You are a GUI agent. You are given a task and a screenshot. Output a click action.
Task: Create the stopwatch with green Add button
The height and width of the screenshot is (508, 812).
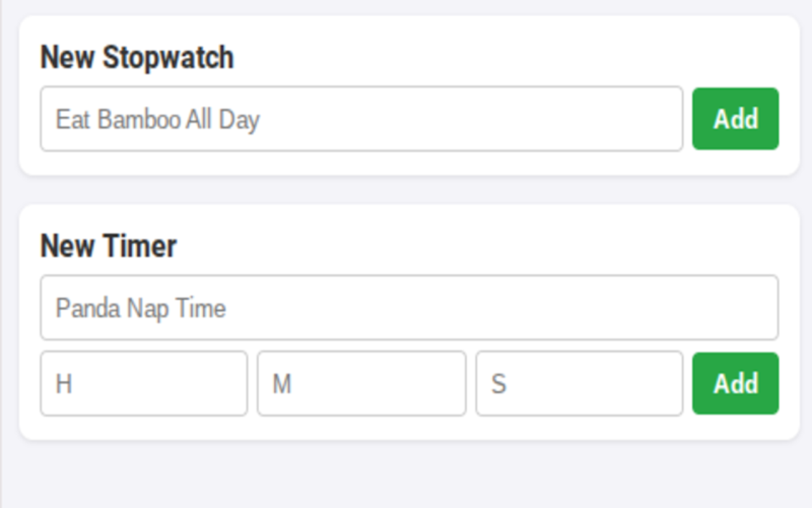tap(735, 119)
